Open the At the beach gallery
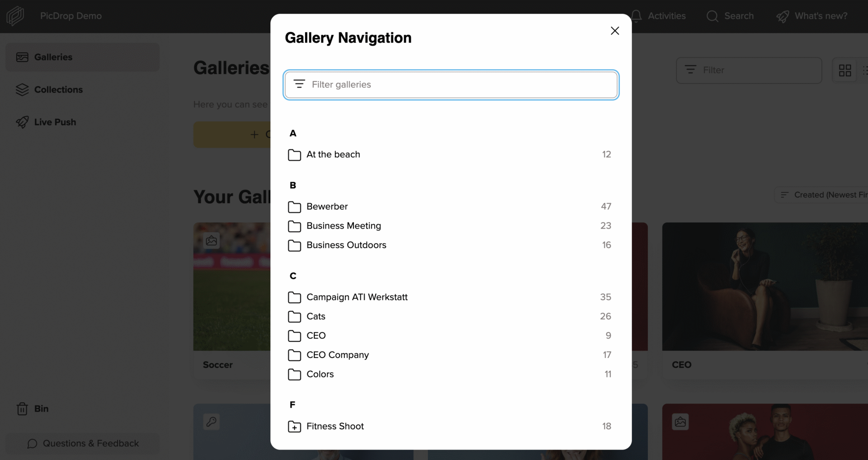Viewport: 868px width, 460px height. (333, 155)
